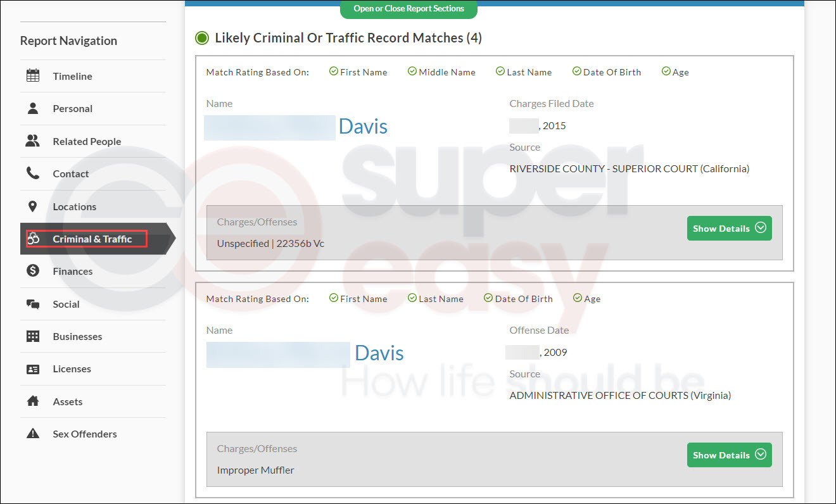Click the Sex Offenders warning icon
836x504 pixels.
tap(33, 434)
